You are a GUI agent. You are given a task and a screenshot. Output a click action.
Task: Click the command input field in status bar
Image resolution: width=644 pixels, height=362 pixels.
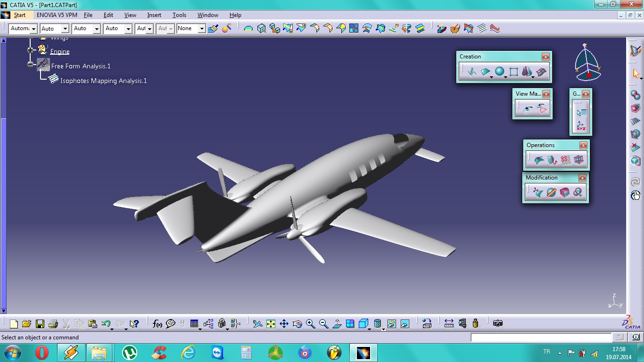click(x=541, y=337)
